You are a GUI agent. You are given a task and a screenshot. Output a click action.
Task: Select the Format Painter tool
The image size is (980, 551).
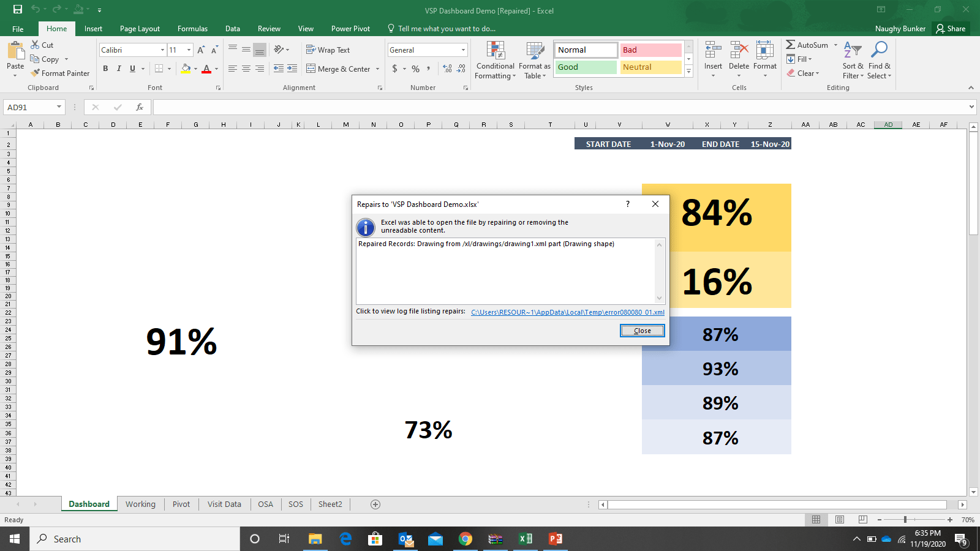click(59, 73)
